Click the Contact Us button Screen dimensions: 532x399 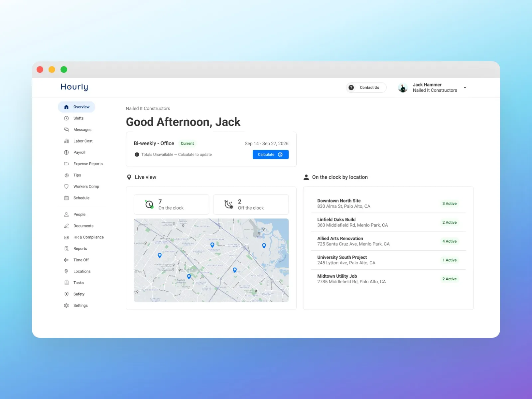366,87
